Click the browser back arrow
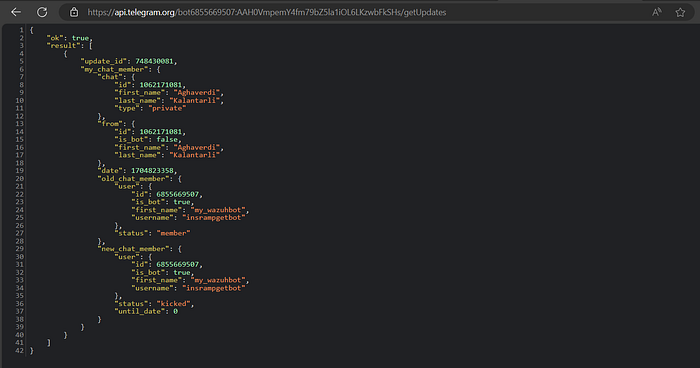The image size is (700, 368). pyautogui.click(x=16, y=13)
